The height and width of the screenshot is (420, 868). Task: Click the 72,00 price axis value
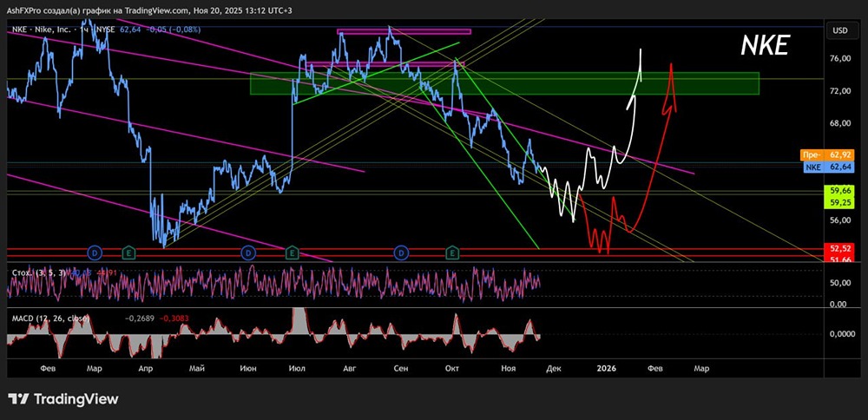[839, 91]
